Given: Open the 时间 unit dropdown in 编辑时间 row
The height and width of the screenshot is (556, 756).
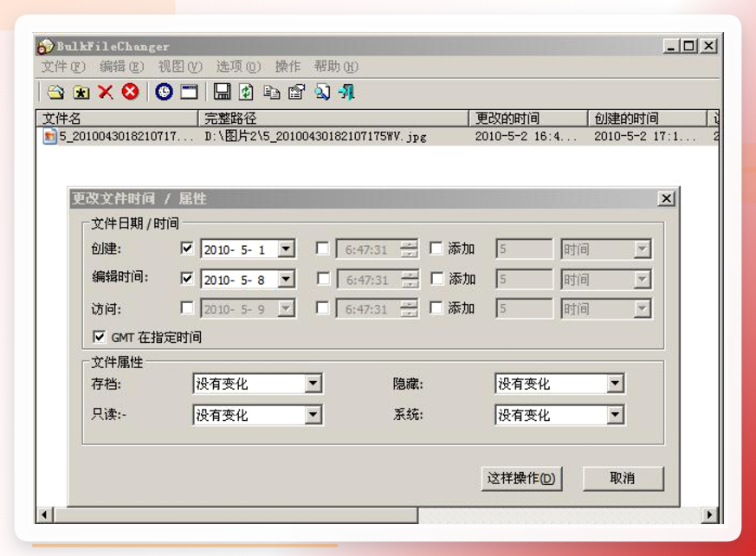Looking at the screenshot, I should 642,279.
